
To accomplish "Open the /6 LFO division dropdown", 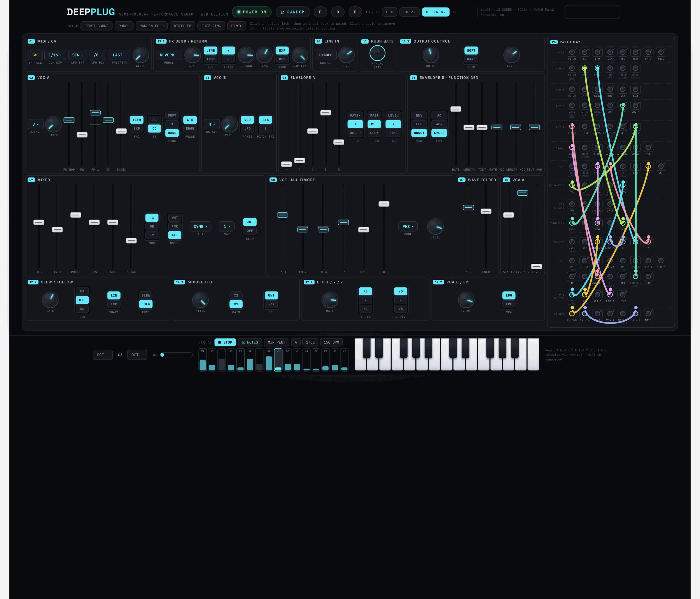I will 98,55.
